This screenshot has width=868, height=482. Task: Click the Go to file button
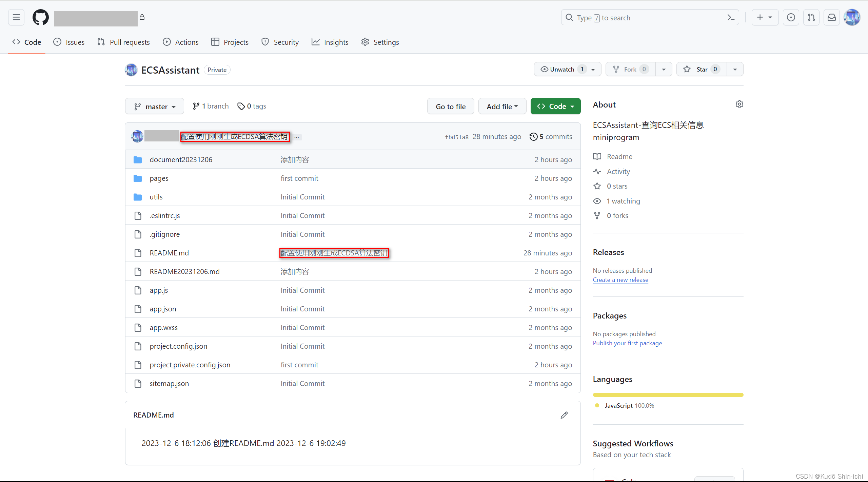pos(450,106)
